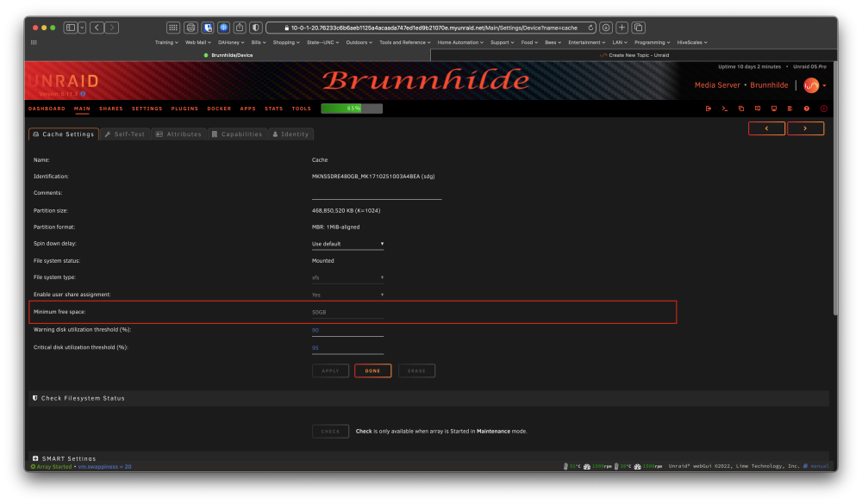This screenshot has height=504, width=862.
Task: Open the PLUGINS menu
Action: point(184,109)
